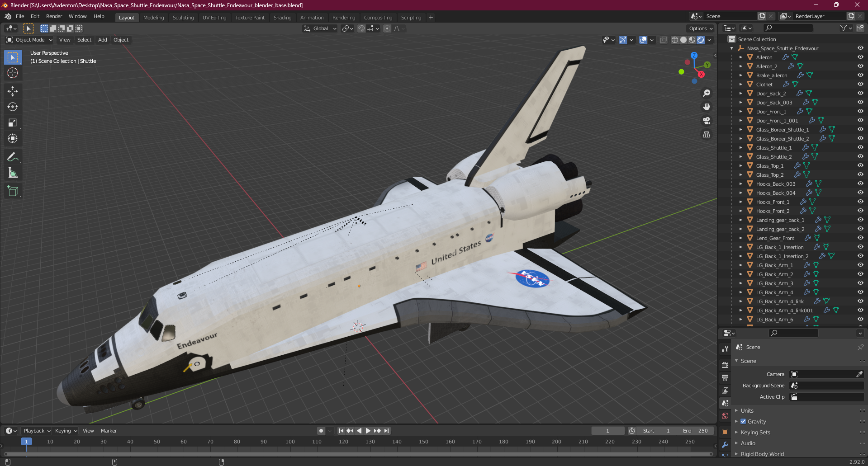Toggle auto keying record button
868x466 pixels.
click(x=321, y=431)
